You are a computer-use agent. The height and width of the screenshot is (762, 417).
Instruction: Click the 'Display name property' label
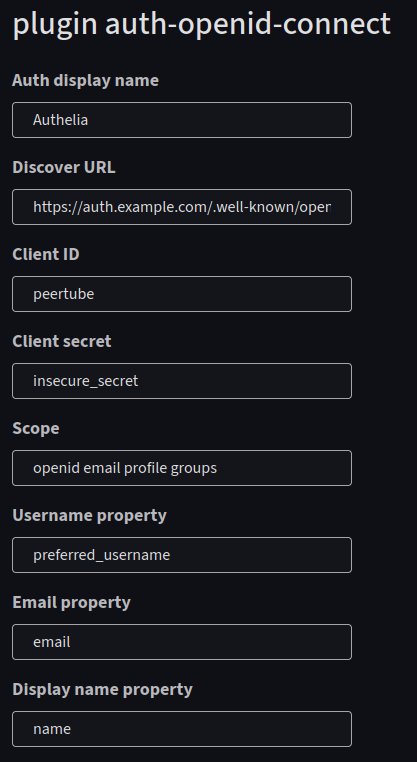coord(103,690)
